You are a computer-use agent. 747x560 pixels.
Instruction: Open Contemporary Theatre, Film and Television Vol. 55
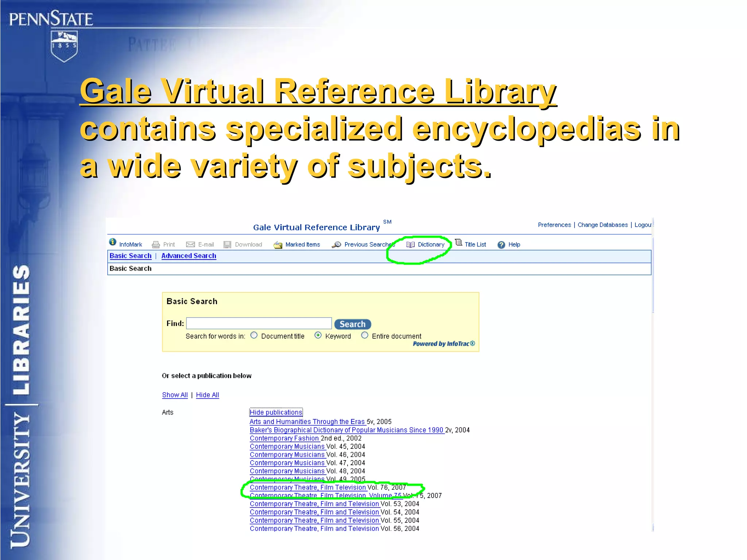point(314,521)
